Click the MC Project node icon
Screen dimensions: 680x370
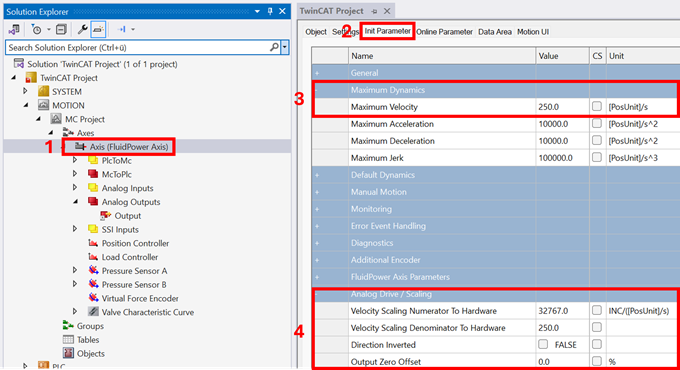pyautogui.click(x=56, y=119)
